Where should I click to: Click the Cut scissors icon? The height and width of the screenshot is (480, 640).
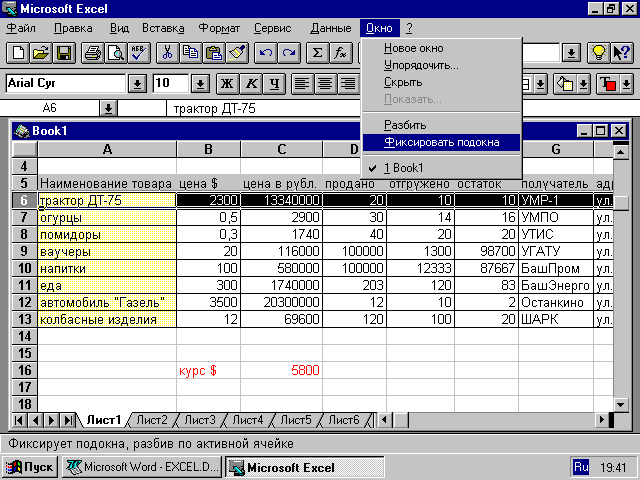click(x=167, y=53)
